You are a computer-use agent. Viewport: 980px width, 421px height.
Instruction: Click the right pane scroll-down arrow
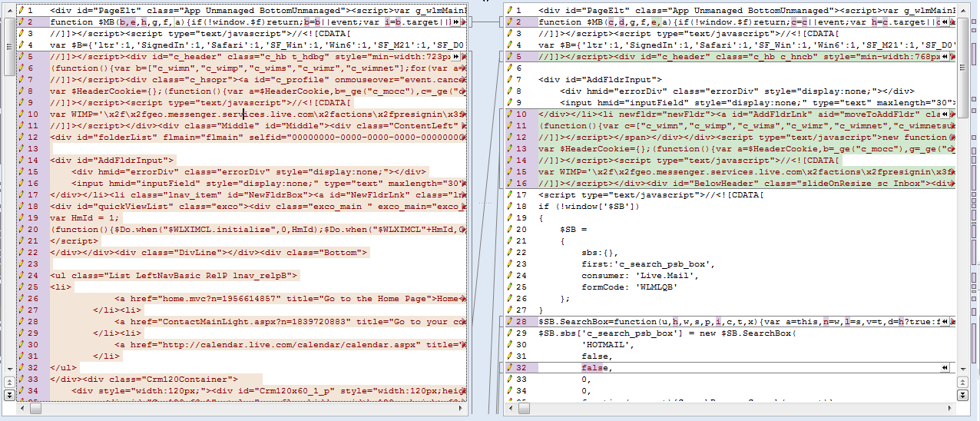[x=962, y=371]
